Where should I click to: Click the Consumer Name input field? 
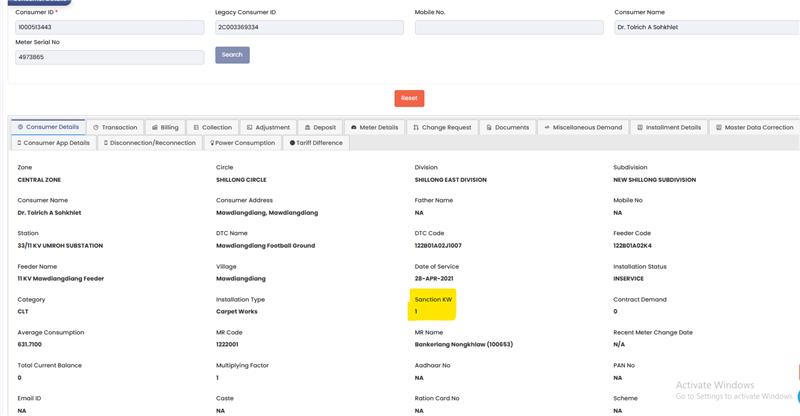click(707, 28)
